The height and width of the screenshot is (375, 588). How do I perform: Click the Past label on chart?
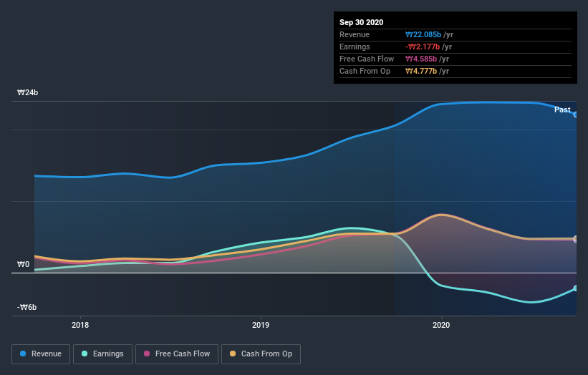pos(562,109)
